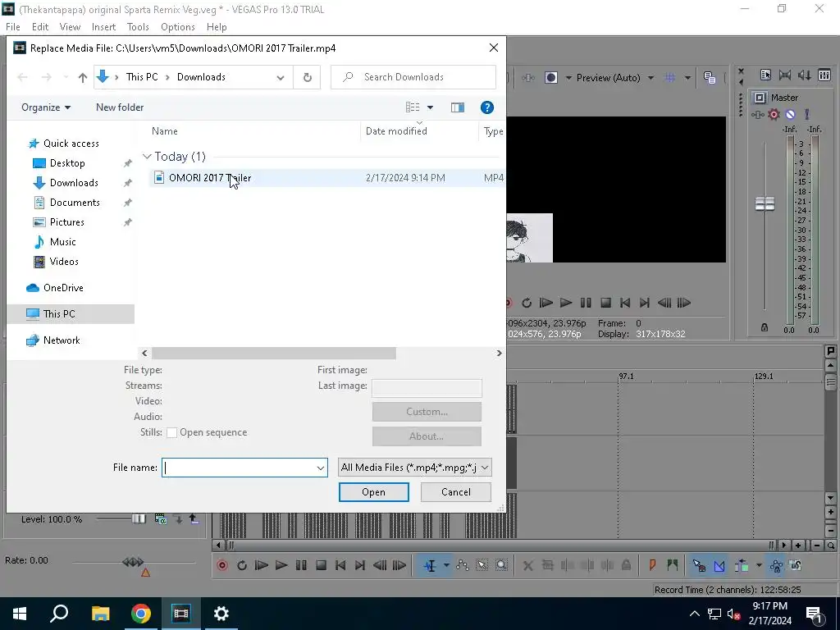Open the Overlays dropdown arrow
Image resolution: width=840 pixels, height=630 pixels.
coord(687,78)
